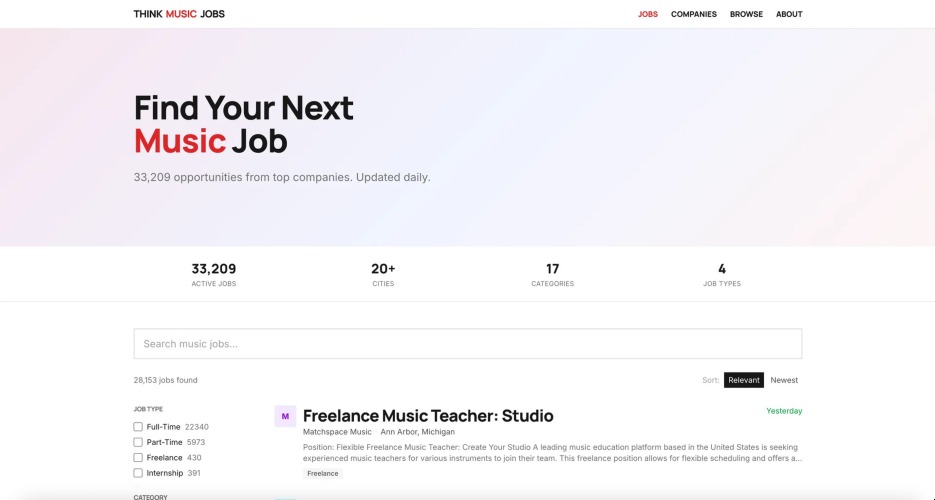Select Browse in the top menu
This screenshot has width=935, height=500.
pos(746,14)
